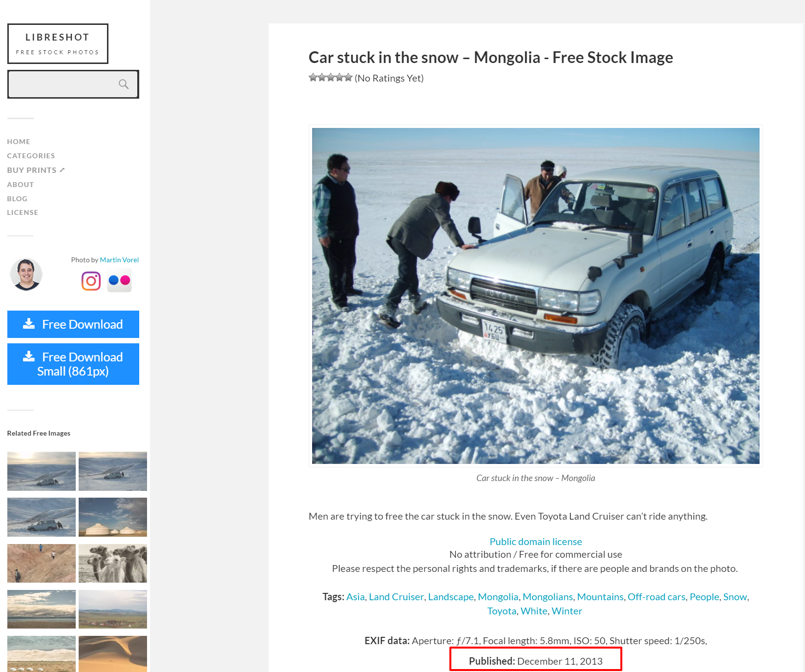Select the Winter tag
The height and width of the screenshot is (672, 805).
(x=567, y=611)
